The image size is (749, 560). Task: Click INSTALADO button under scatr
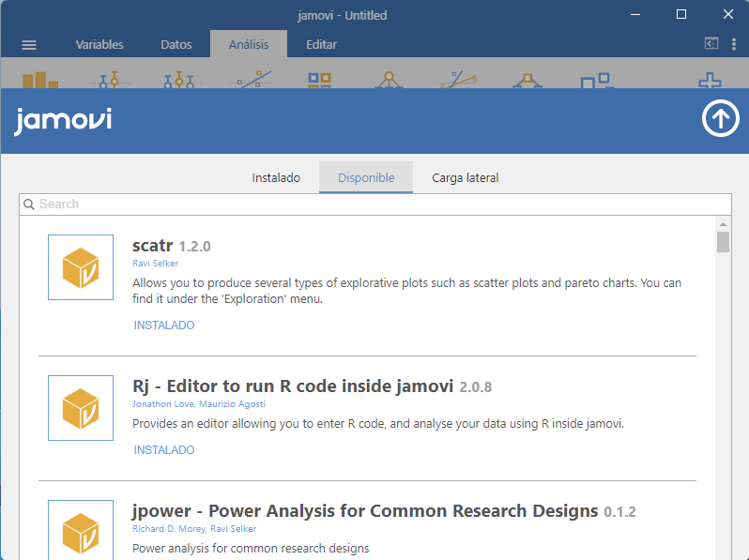(x=164, y=325)
